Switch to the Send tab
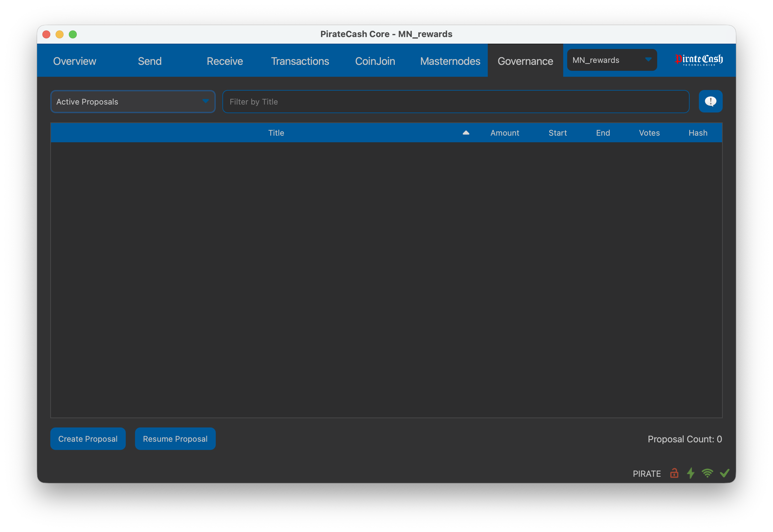The width and height of the screenshot is (773, 532). pyautogui.click(x=150, y=61)
